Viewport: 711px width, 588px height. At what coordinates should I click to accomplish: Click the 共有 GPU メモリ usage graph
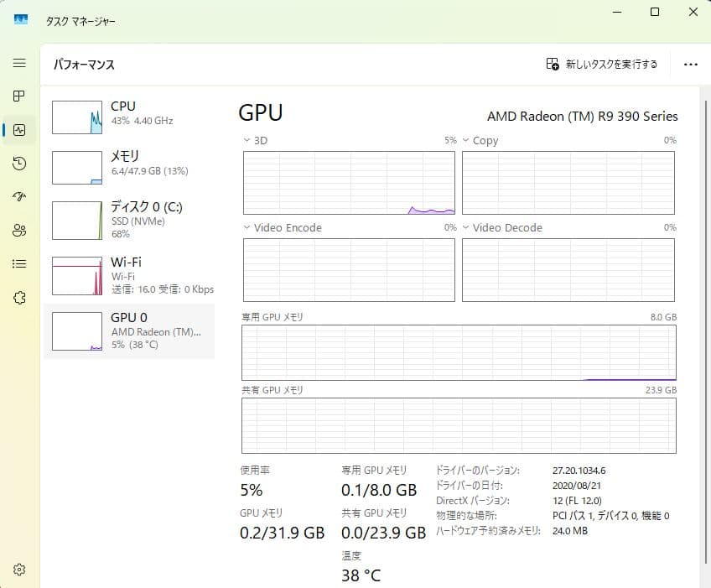(459, 424)
